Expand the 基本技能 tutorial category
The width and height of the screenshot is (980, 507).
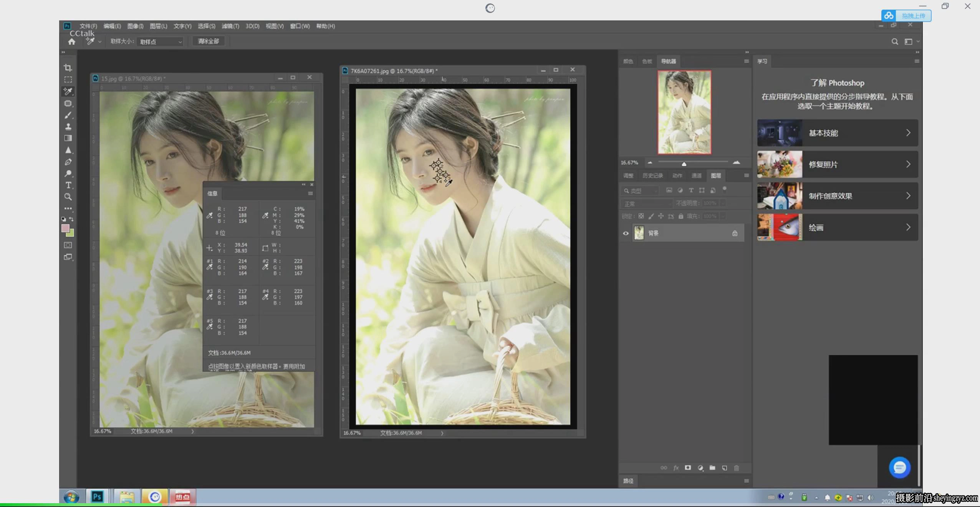[x=838, y=133]
